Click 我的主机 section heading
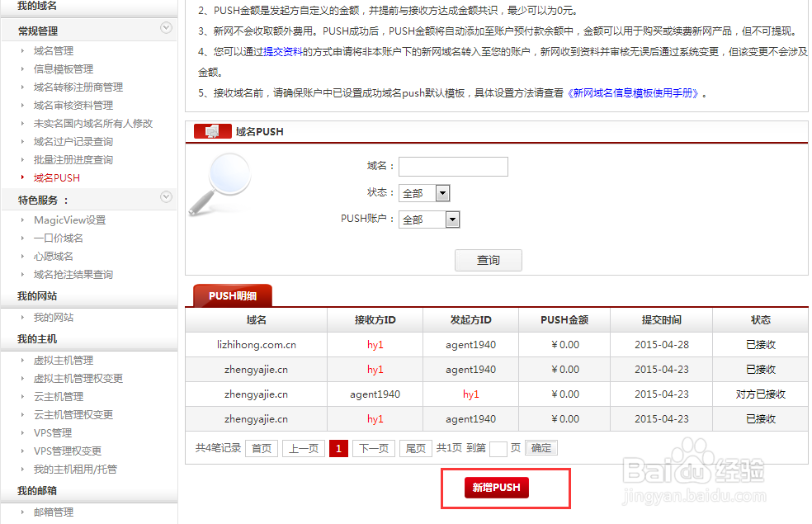Screen dimensions: 812x524 (37, 339)
